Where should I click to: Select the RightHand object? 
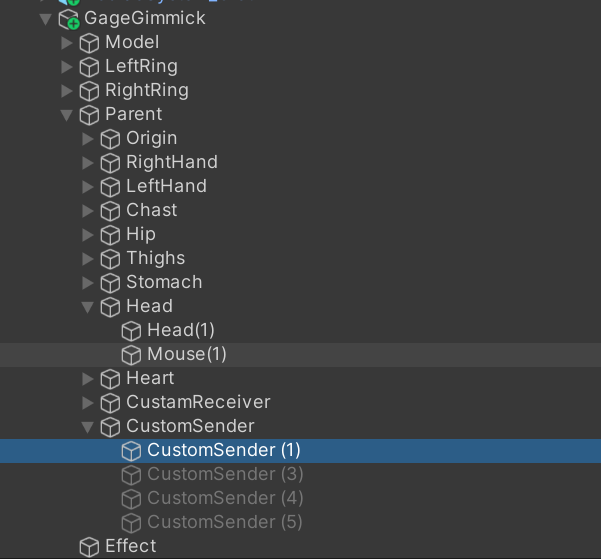click(172, 162)
